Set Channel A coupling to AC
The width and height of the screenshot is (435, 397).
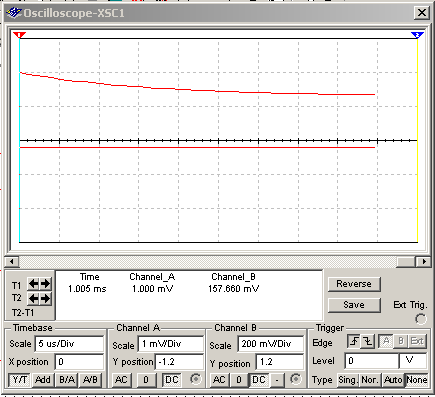pyautogui.click(x=121, y=380)
